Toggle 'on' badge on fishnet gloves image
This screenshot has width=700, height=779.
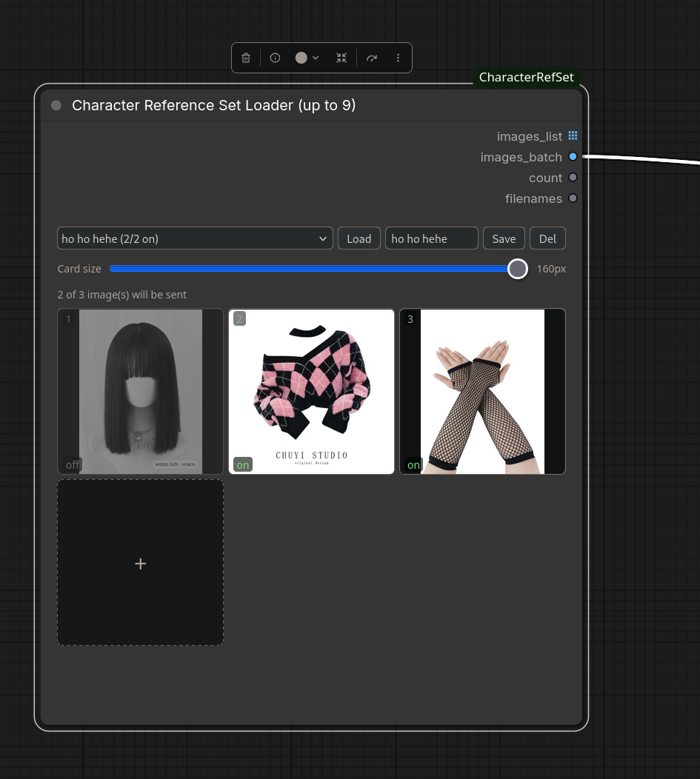413,465
